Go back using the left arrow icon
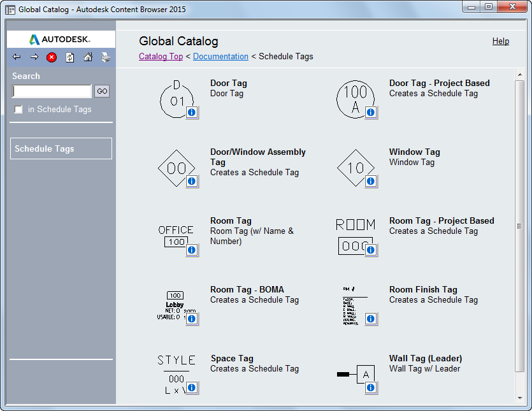Image resolution: width=532 pixels, height=411 pixels. point(17,57)
